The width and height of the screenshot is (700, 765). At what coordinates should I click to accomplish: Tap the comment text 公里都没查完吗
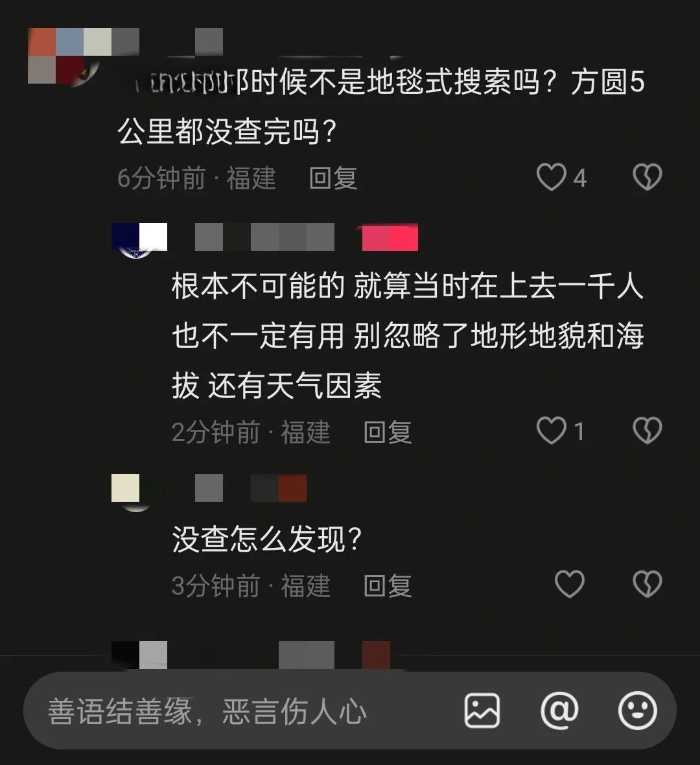pos(227,131)
